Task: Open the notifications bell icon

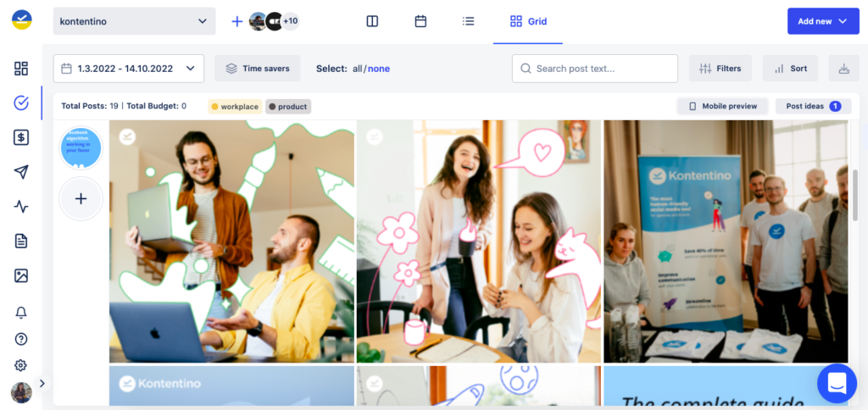Action: 21,313
